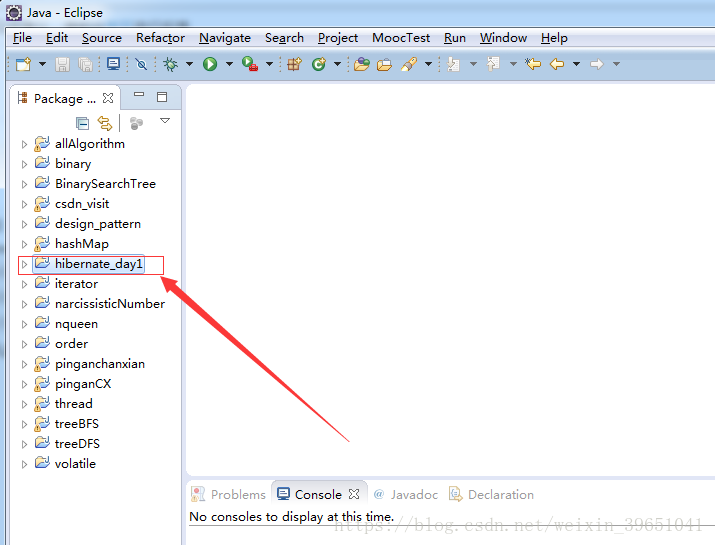The width and height of the screenshot is (715, 545).
Task: Open the Refactor menu
Action: point(161,38)
